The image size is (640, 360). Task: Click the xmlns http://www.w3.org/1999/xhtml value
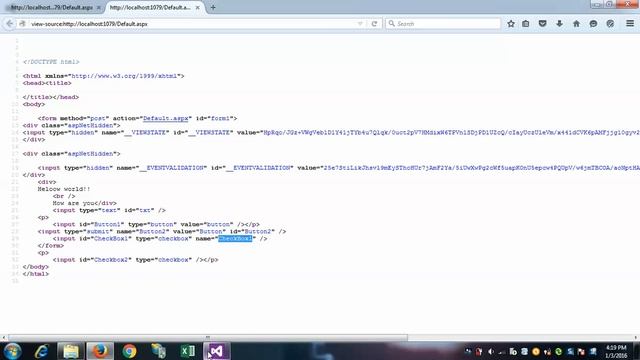pos(124,76)
